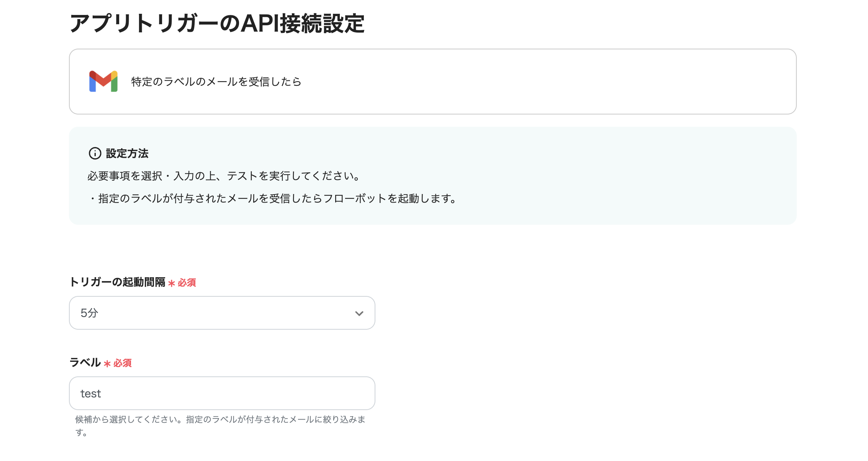This screenshot has height=461, width=868.
Task: Click the red asterisk beside ラベル
Action: pos(107,363)
